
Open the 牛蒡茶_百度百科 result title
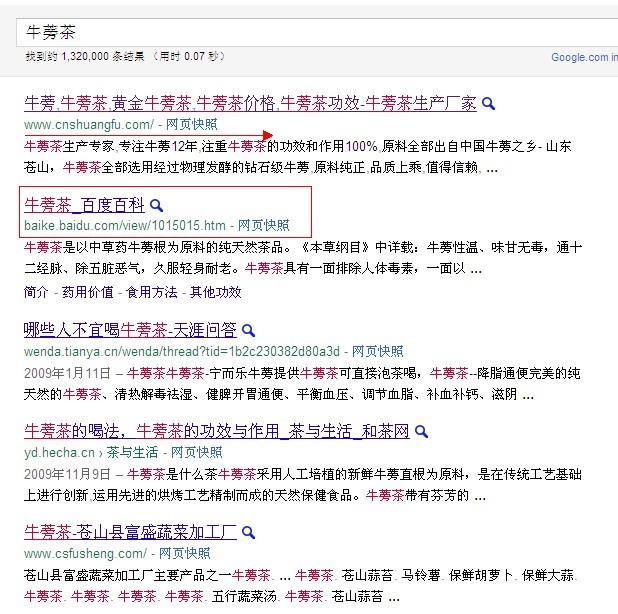(x=84, y=205)
